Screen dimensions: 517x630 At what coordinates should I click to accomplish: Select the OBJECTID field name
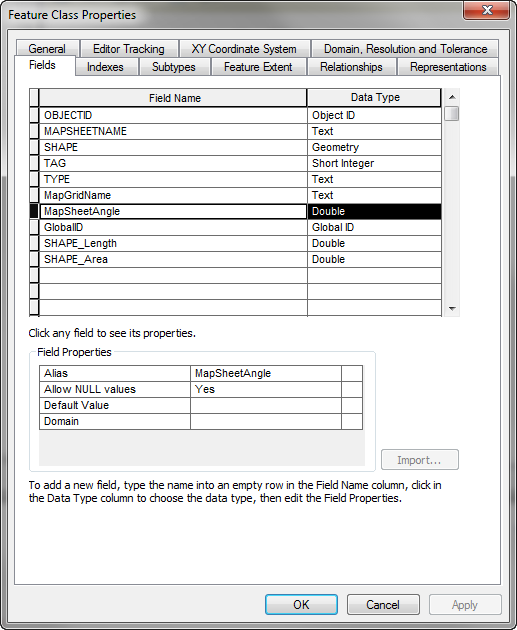coord(173,115)
